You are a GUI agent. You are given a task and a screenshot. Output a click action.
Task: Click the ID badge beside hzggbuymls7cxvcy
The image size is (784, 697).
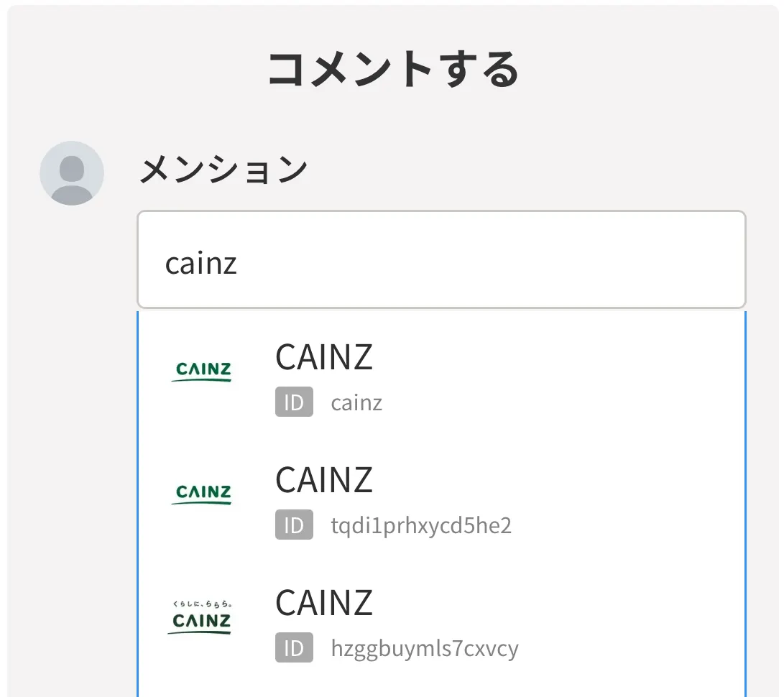click(x=294, y=647)
